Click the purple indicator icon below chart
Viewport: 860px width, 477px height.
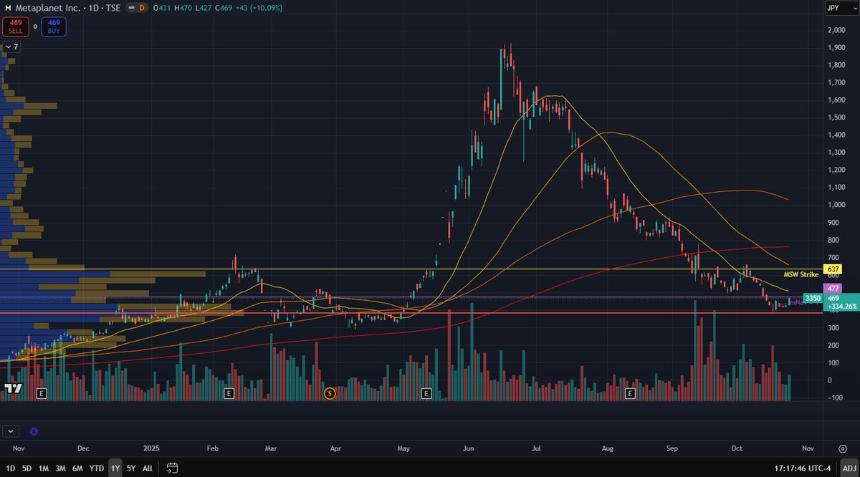[x=33, y=432]
